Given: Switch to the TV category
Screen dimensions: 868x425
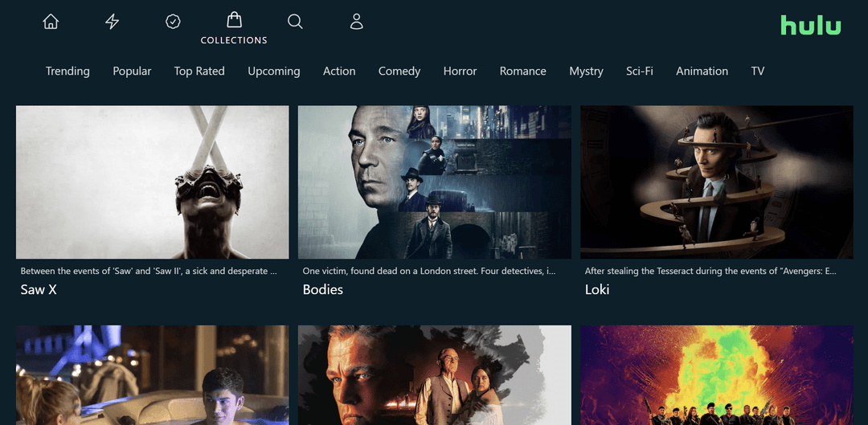Looking at the screenshot, I should (758, 71).
